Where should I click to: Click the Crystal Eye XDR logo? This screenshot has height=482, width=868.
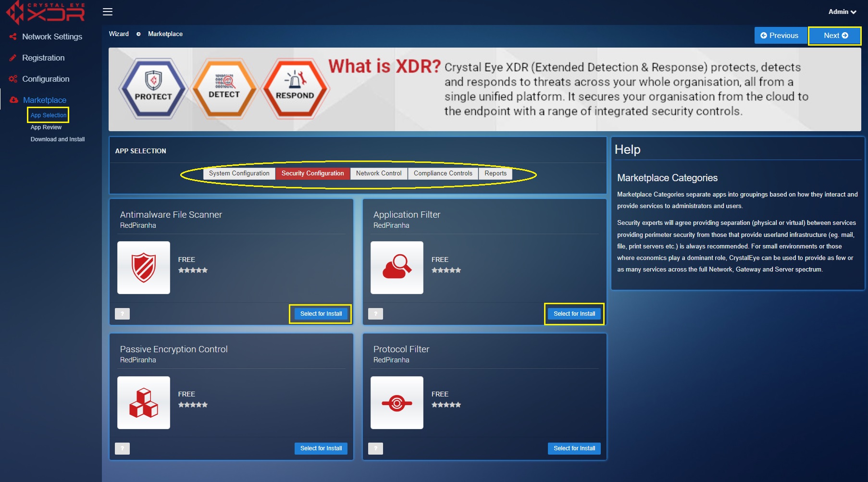coord(46,12)
